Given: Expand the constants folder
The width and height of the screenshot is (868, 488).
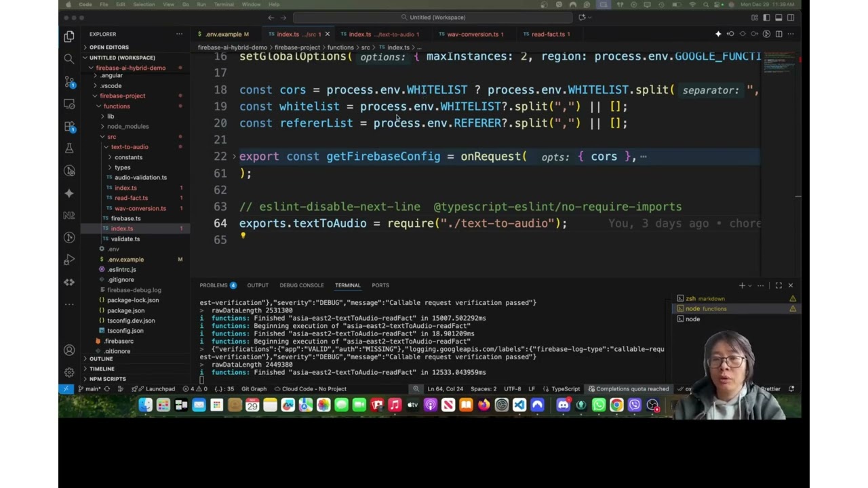Looking at the screenshot, I should point(128,157).
